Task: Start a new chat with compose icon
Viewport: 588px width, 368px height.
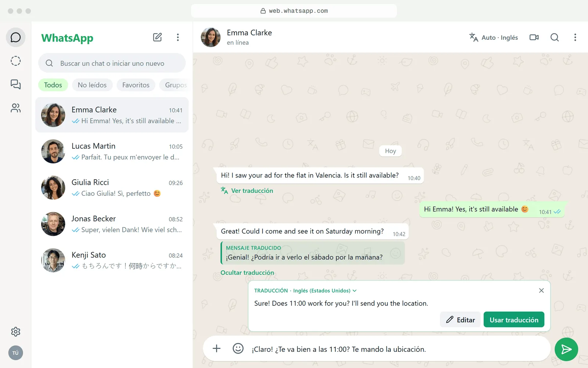Action: click(x=157, y=37)
